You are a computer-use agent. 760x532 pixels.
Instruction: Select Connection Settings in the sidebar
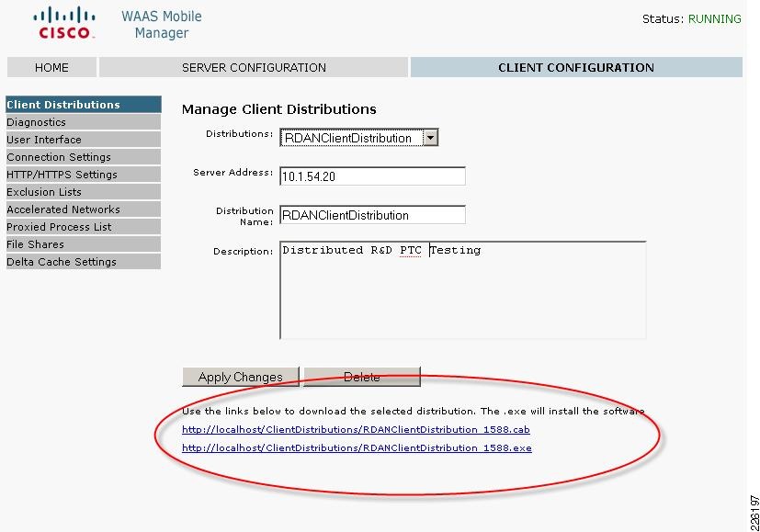point(84,157)
